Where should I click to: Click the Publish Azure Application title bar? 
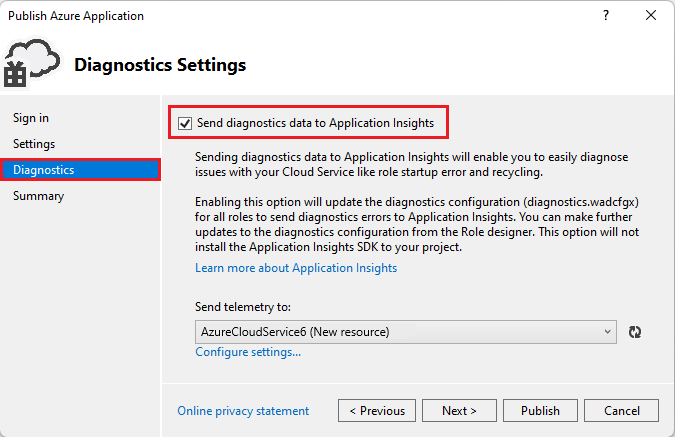coord(76,16)
